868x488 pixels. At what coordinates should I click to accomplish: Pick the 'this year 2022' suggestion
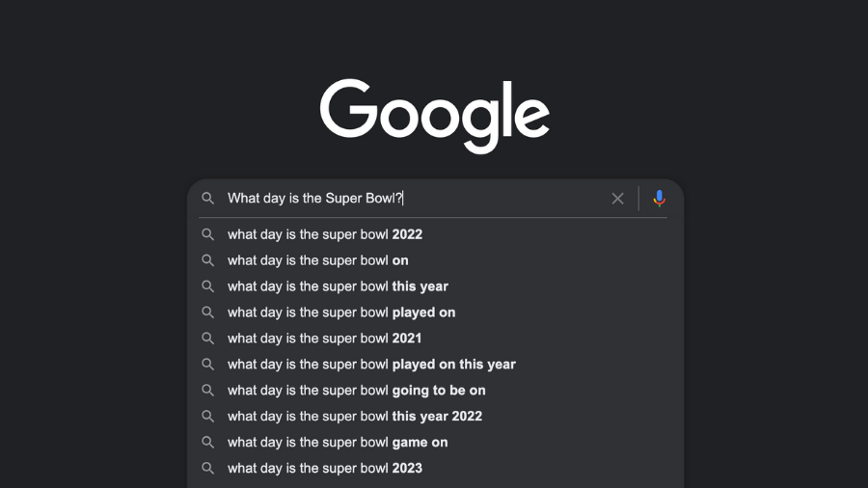(x=355, y=417)
